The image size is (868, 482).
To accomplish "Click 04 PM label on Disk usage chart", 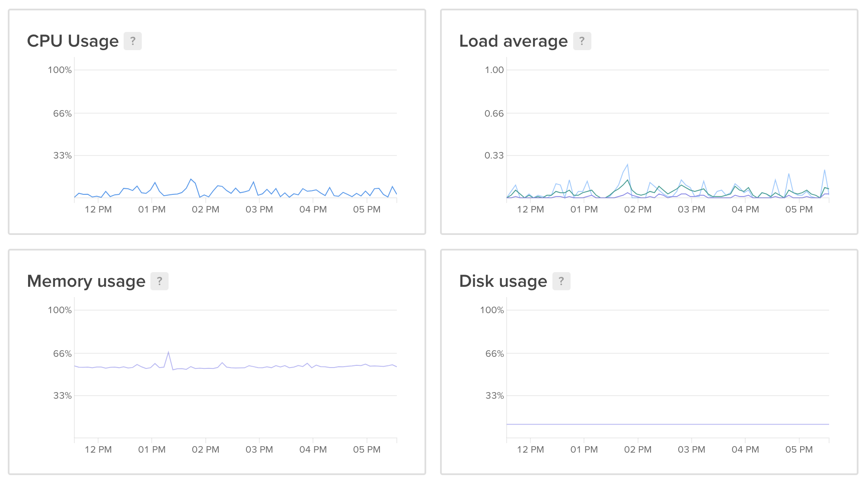I will click(x=745, y=450).
